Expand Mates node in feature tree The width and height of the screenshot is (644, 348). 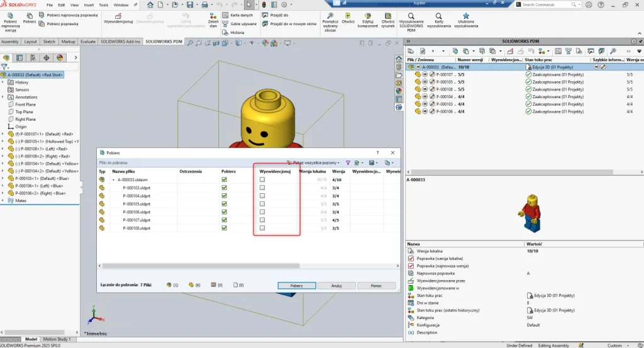click(3, 201)
